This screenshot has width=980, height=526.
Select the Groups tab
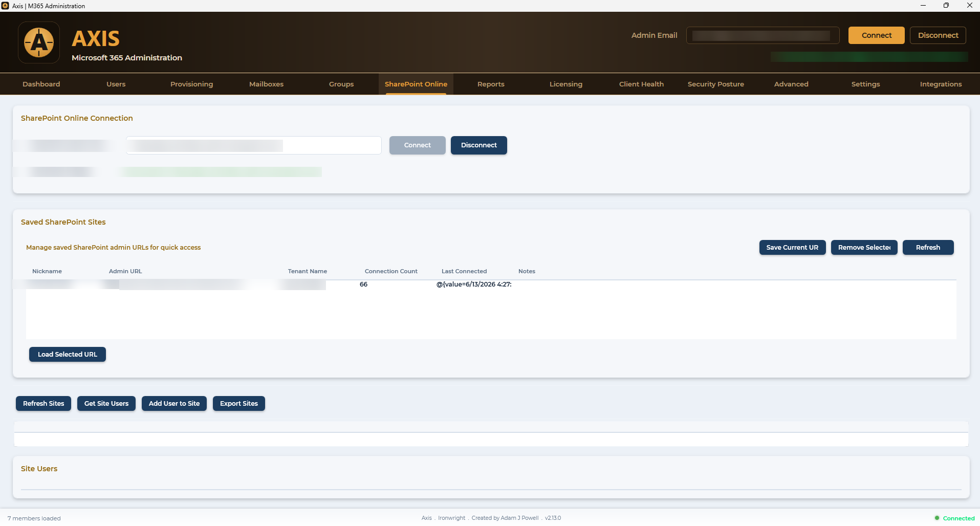(x=341, y=84)
